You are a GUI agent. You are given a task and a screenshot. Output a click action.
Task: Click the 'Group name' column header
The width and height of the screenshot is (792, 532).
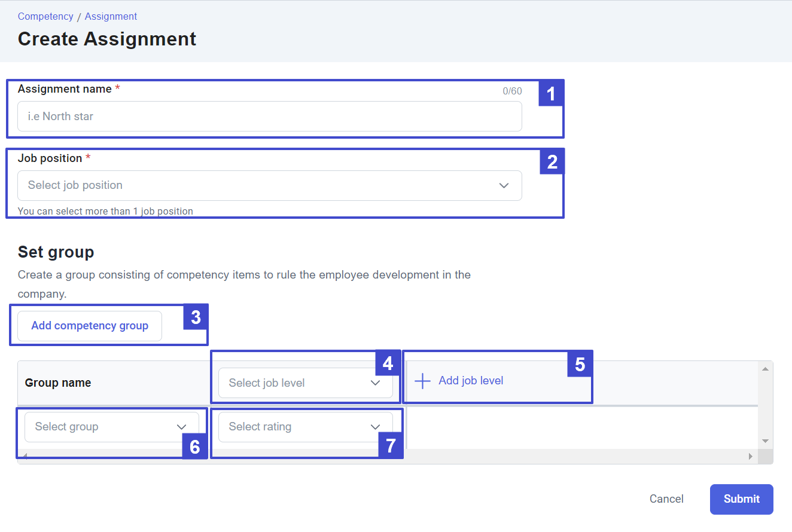click(58, 383)
